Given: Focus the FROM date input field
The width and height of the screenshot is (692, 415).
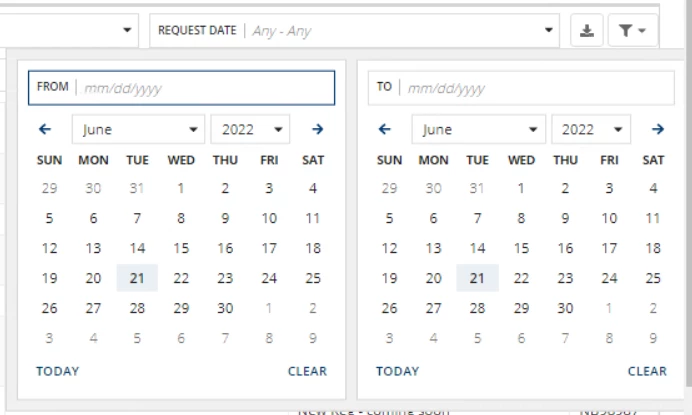Looking at the screenshot, I should (181, 88).
